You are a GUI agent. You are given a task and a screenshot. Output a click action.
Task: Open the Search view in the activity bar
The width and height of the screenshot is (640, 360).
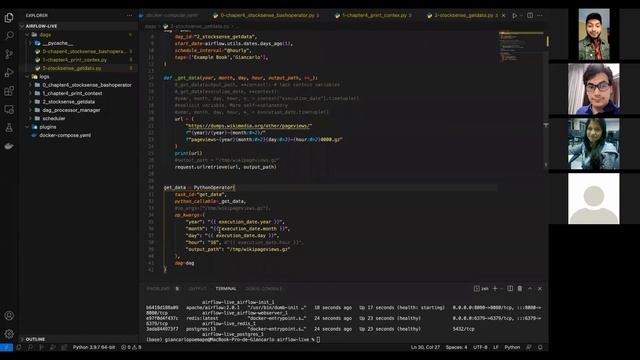[x=9, y=36]
